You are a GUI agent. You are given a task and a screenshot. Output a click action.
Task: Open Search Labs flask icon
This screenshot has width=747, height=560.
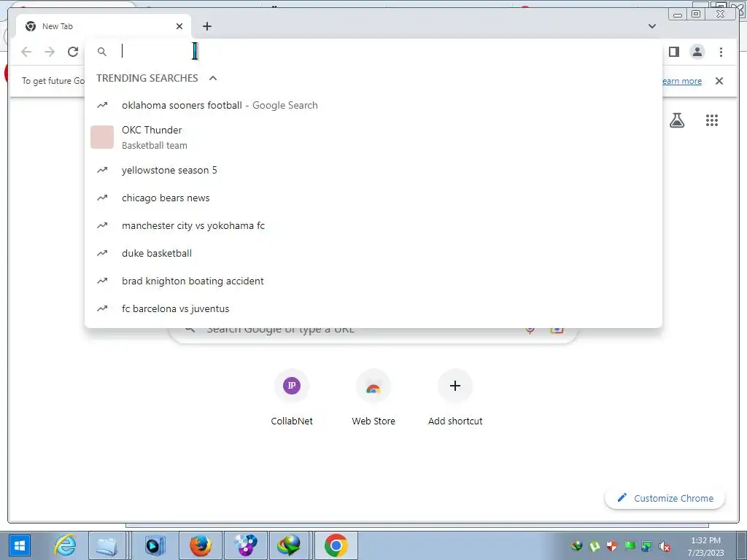(677, 120)
